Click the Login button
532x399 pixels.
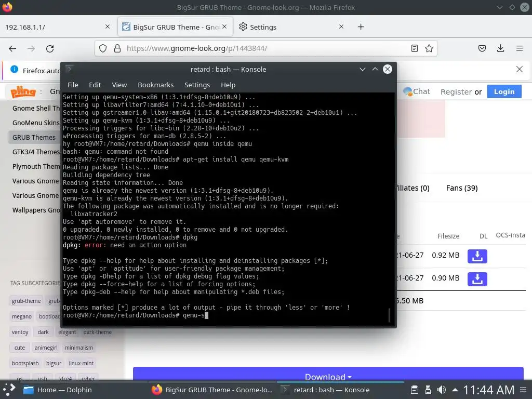(504, 91)
